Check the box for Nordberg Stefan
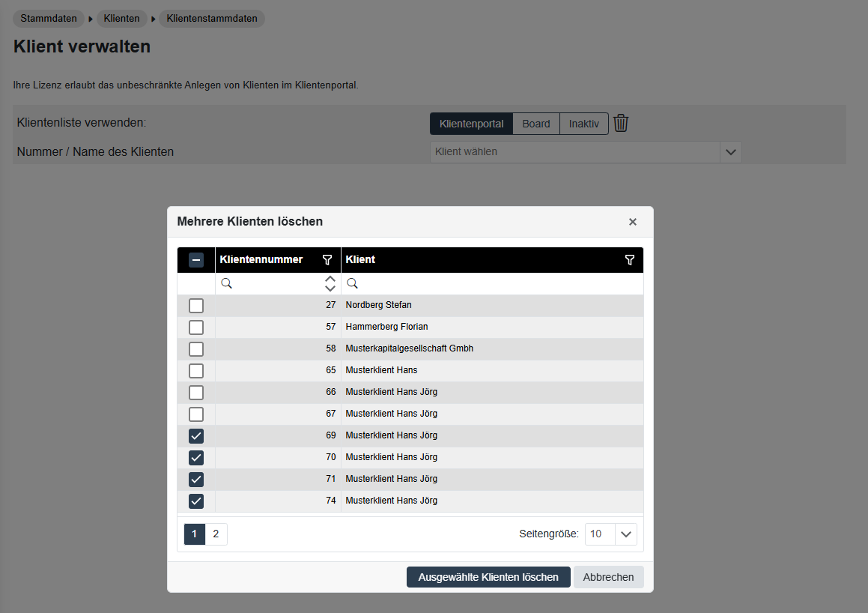The width and height of the screenshot is (868, 613). coord(196,306)
